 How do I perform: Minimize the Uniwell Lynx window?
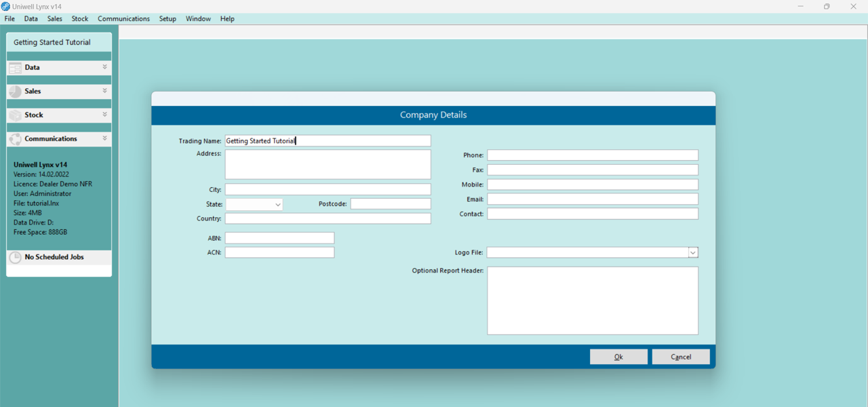pyautogui.click(x=801, y=7)
